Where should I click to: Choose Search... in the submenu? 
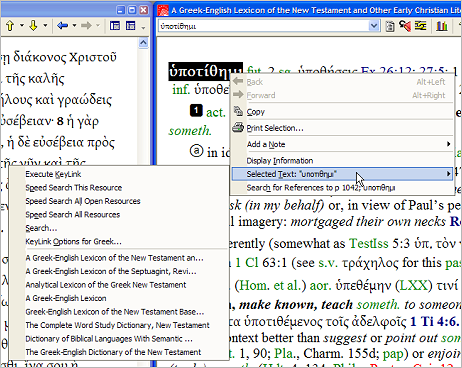click(x=119, y=228)
